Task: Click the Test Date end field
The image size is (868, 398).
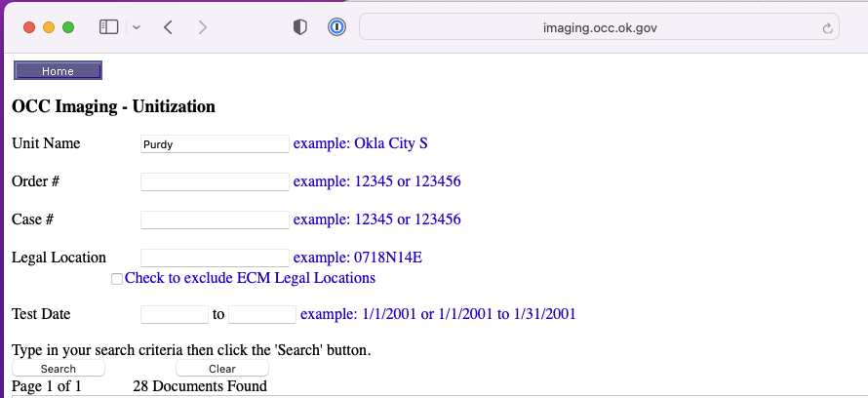Action: pyautogui.click(x=262, y=314)
